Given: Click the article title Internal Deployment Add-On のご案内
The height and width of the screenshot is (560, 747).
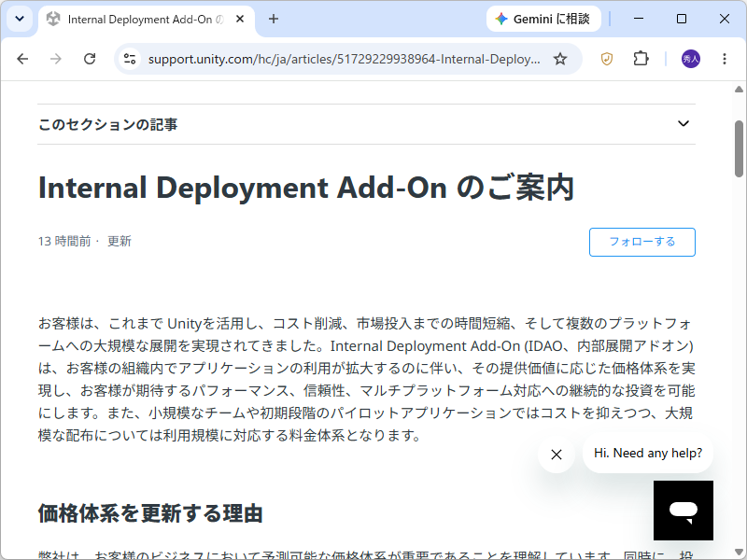Looking at the screenshot, I should tap(306, 188).
